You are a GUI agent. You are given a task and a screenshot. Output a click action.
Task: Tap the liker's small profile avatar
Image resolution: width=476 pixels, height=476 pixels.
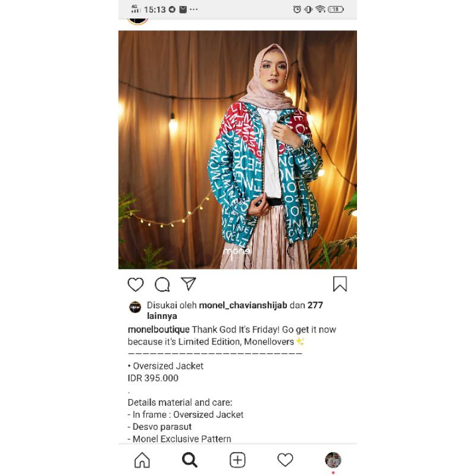click(x=135, y=307)
